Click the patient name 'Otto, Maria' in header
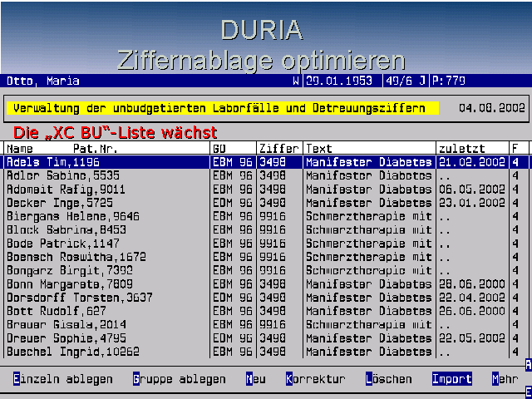The width and height of the screenshot is (532, 399). (43, 81)
